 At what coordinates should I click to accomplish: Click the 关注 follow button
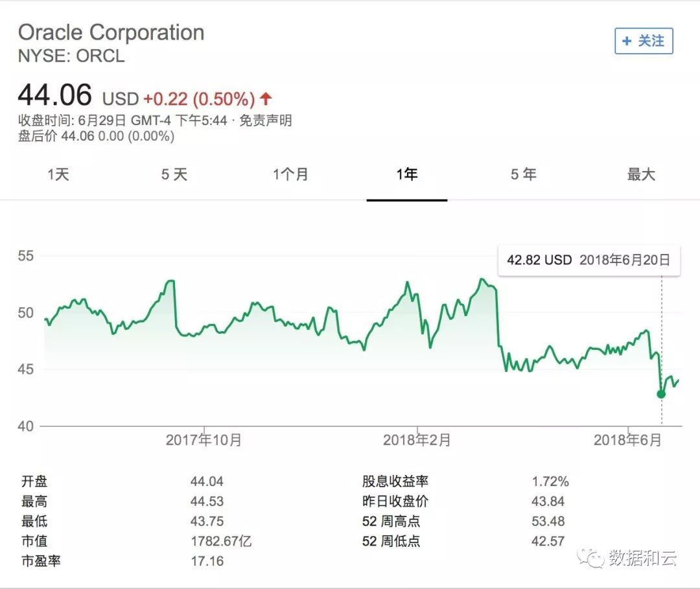click(643, 41)
